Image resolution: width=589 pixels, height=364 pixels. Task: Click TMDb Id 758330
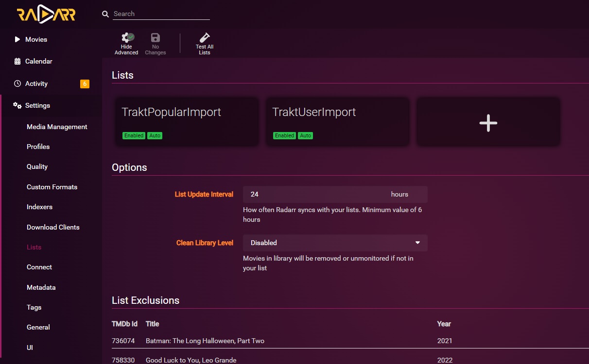(x=123, y=360)
